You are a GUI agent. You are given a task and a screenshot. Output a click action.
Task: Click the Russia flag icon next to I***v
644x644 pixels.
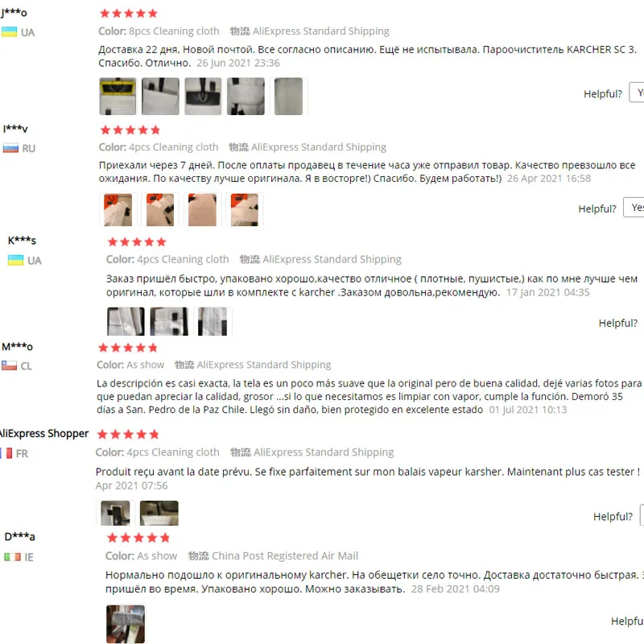tap(10, 148)
